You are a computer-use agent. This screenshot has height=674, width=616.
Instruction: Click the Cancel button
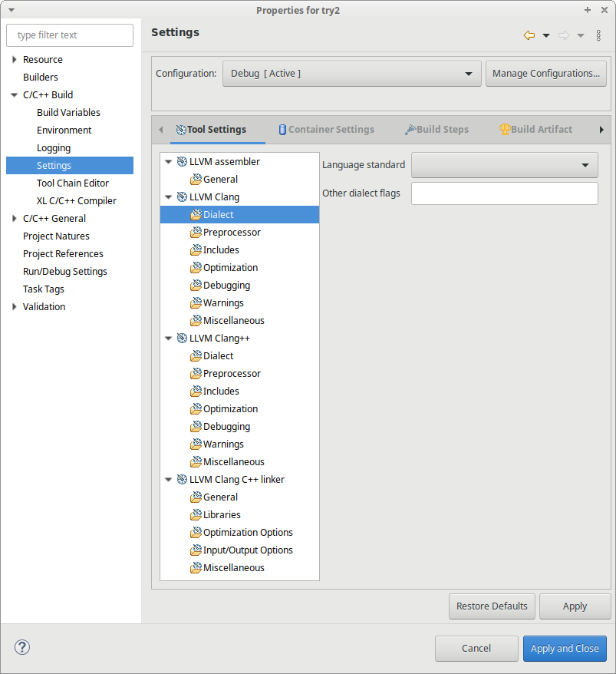(x=476, y=648)
